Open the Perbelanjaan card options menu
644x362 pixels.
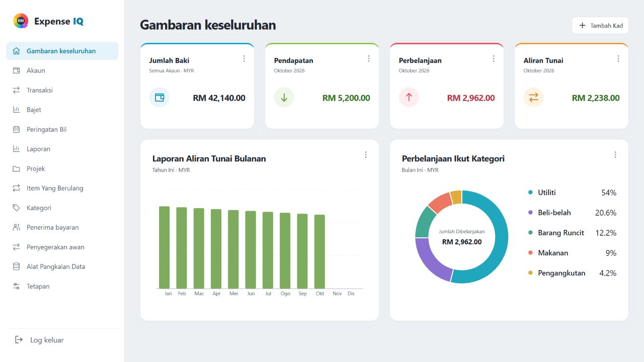(494, 59)
